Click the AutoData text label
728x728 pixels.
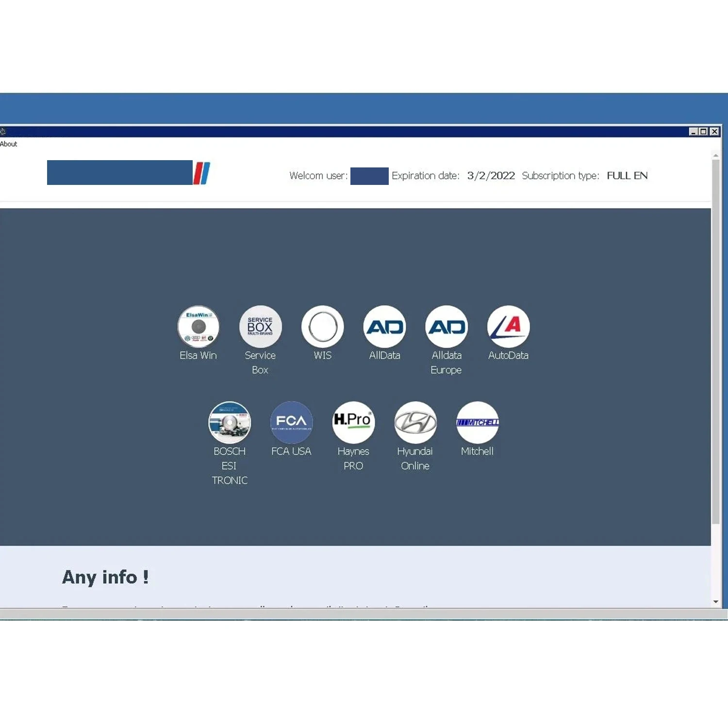tap(508, 355)
